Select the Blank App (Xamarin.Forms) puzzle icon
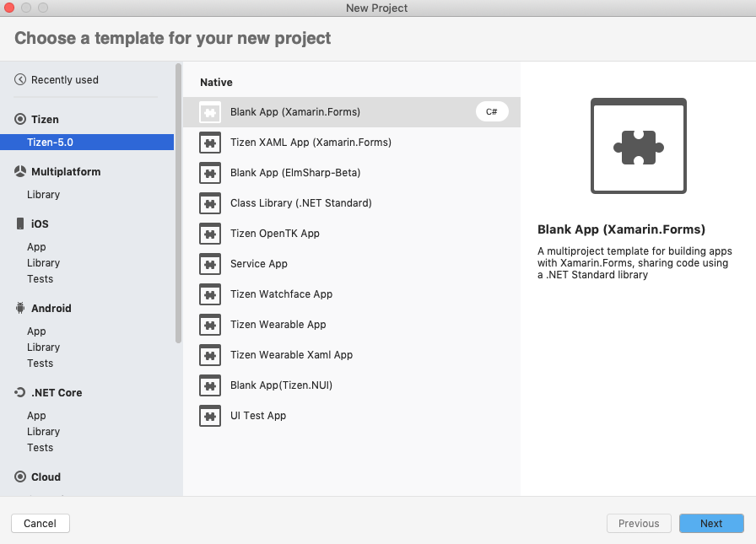This screenshot has height=544, width=756. coord(209,111)
